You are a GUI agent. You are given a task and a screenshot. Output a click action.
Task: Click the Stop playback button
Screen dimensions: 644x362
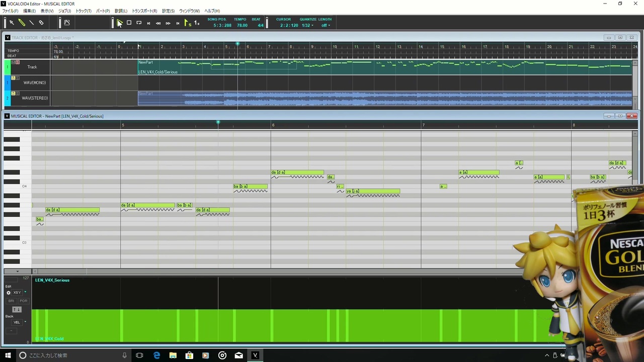coord(129,23)
